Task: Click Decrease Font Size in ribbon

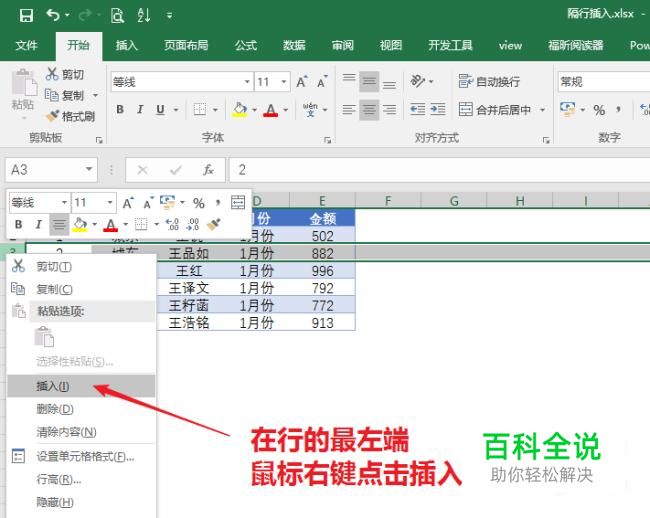Action: [x=322, y=82]
